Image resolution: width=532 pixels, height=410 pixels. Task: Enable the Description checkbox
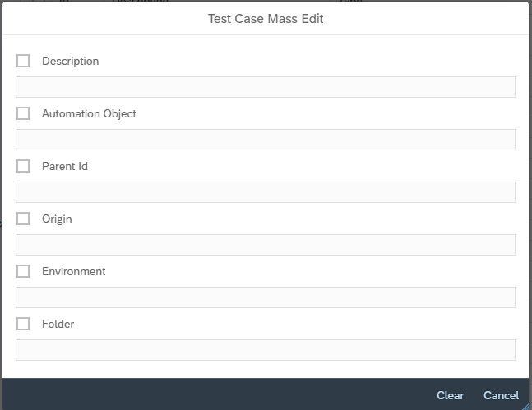(x=23, y=61)
